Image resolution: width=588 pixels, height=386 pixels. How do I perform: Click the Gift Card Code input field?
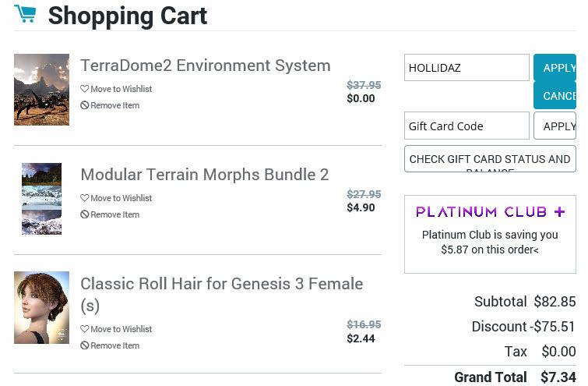pyautogui.click(x=467, y=126)
